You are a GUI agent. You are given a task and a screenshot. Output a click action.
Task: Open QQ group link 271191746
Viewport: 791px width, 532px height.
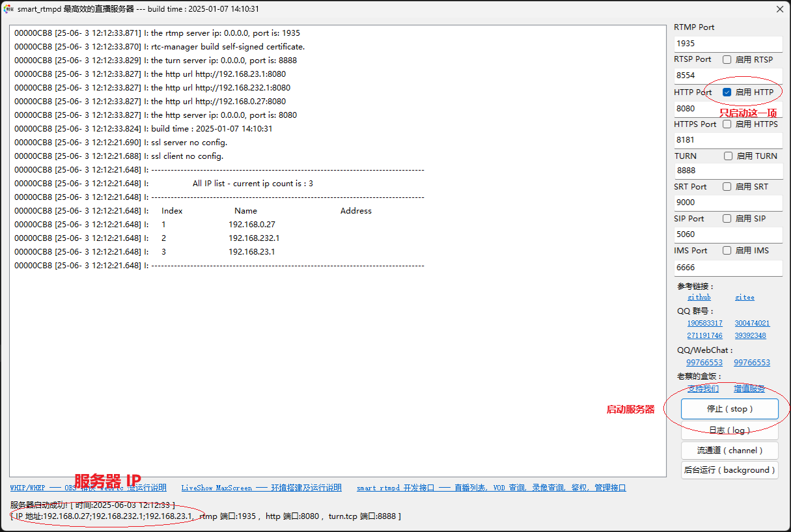(x=704, y=336)
